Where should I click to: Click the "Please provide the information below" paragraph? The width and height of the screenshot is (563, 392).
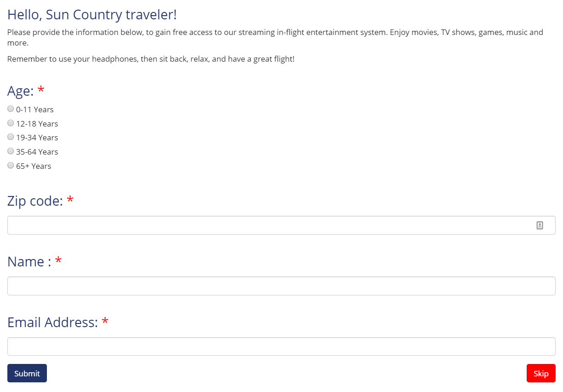[275, 33]
